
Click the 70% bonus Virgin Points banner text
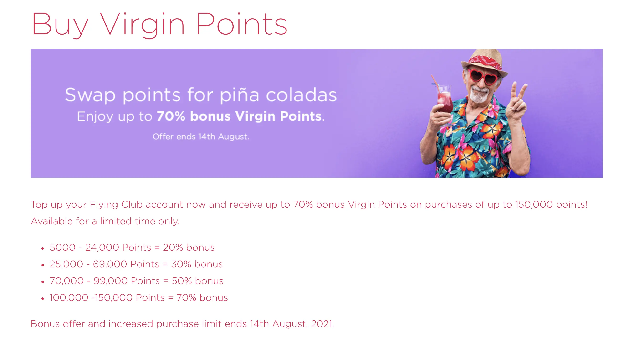tap(240, 116)
